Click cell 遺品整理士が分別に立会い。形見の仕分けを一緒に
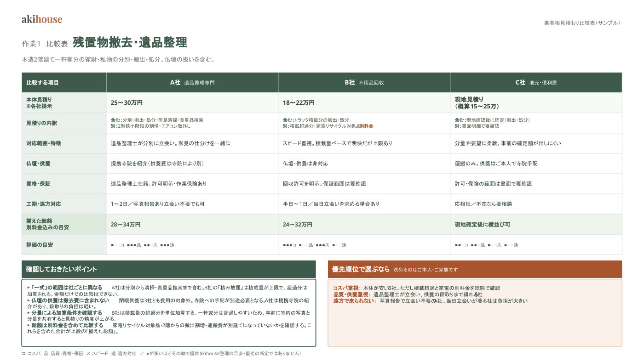 192,143
